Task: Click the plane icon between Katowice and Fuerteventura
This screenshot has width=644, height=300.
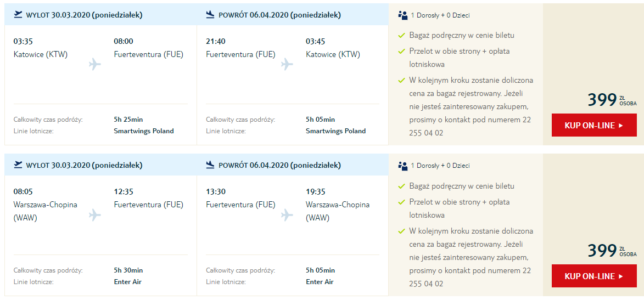Action: click(x=95, y=64)
